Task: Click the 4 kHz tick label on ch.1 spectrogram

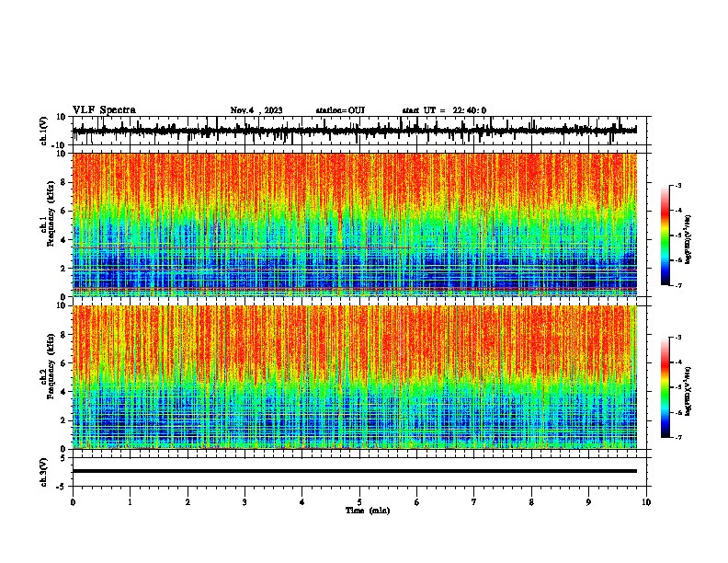Action: click(64, 240)
